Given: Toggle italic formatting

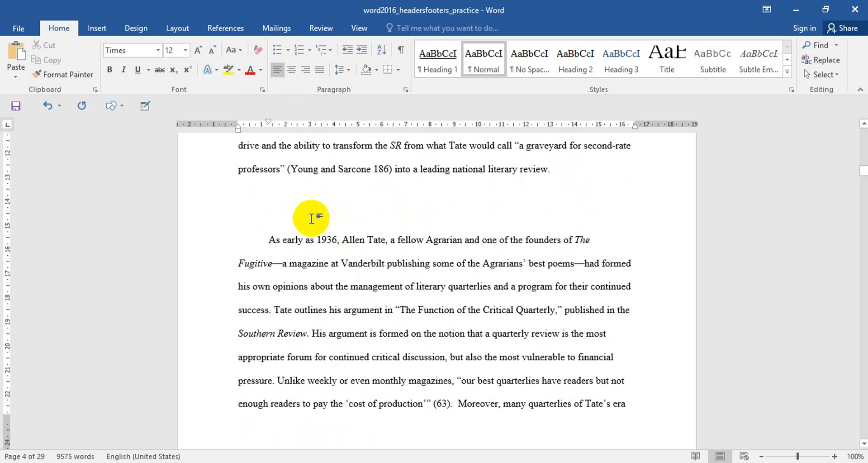Looking at the screenshot, I should click(123, 70).
